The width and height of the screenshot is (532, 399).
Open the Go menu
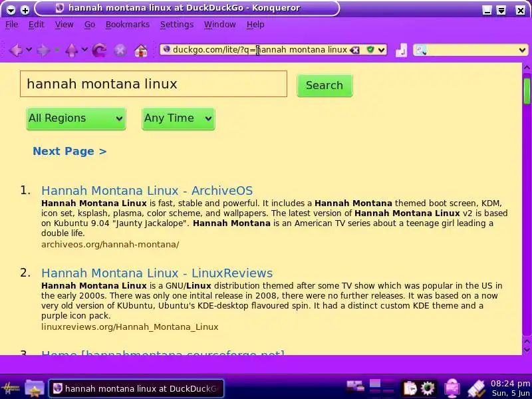[x=90, y=25]
